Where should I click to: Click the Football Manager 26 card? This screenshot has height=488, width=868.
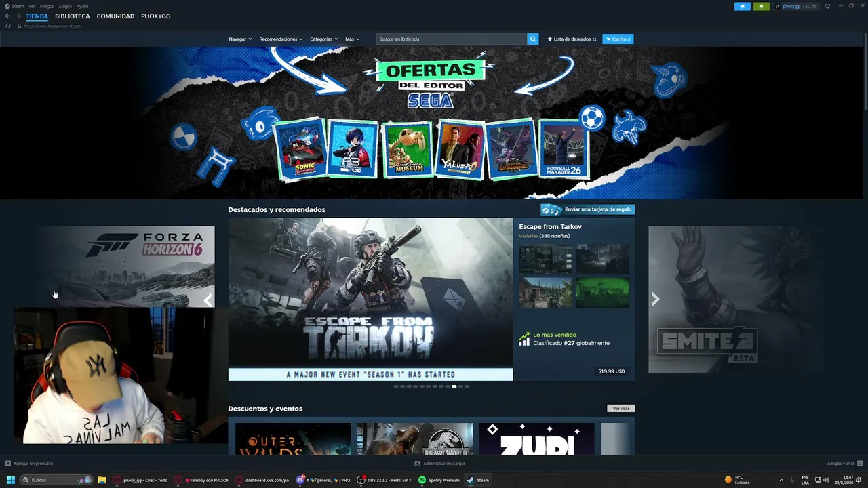pyautogui.click(x=564, y=149)
